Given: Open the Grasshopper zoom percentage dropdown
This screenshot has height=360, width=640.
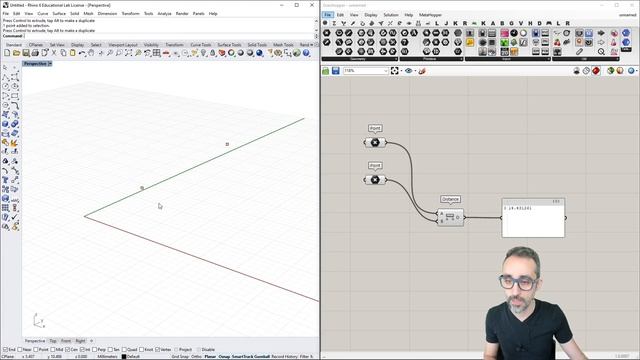Looking at the screenshot, I should 385,71.
